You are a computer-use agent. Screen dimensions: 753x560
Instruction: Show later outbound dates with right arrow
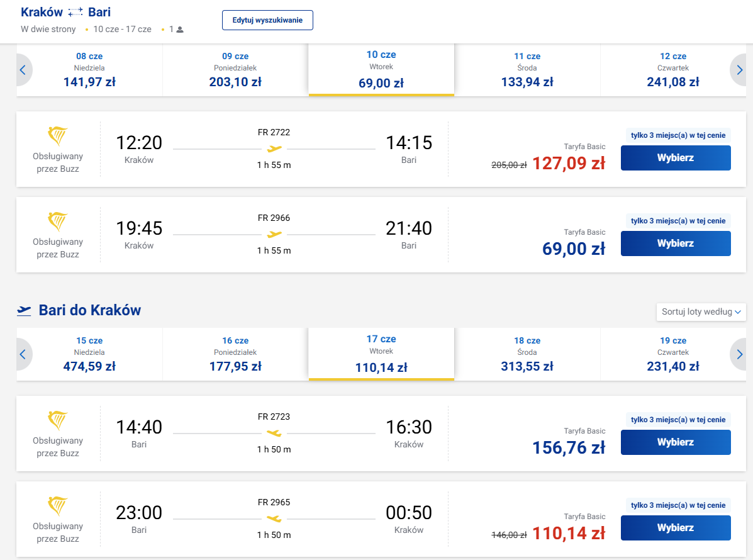[740, 70]
